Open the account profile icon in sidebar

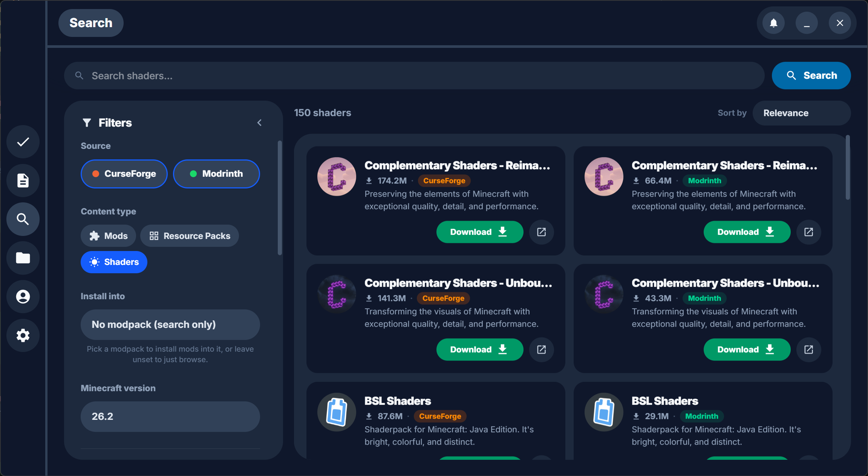click(23, 297)
